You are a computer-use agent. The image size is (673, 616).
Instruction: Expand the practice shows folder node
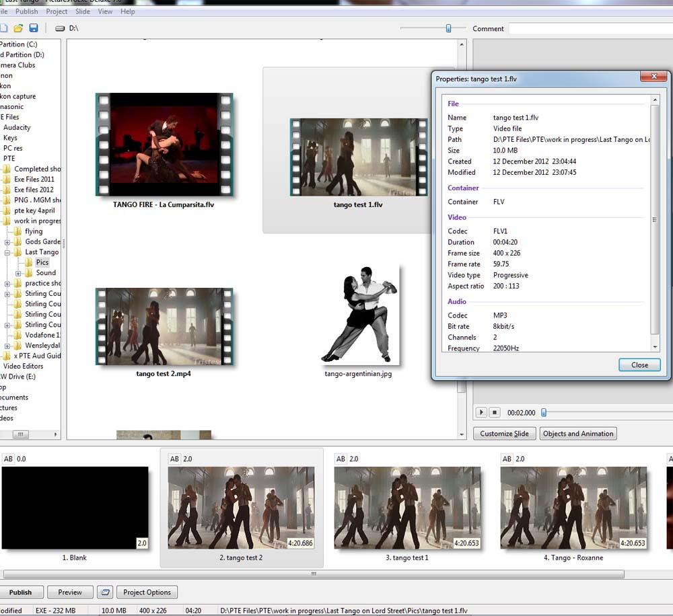coord(7,284)
